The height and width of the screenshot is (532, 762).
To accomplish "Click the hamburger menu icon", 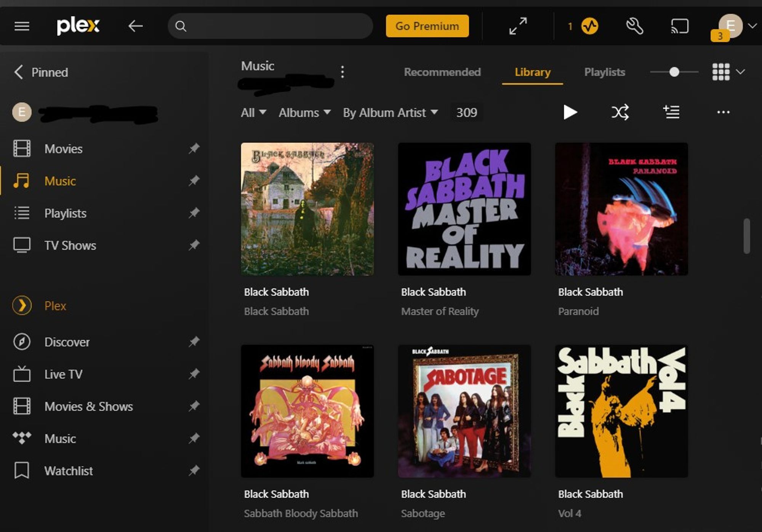I will (x=21, y=26).
